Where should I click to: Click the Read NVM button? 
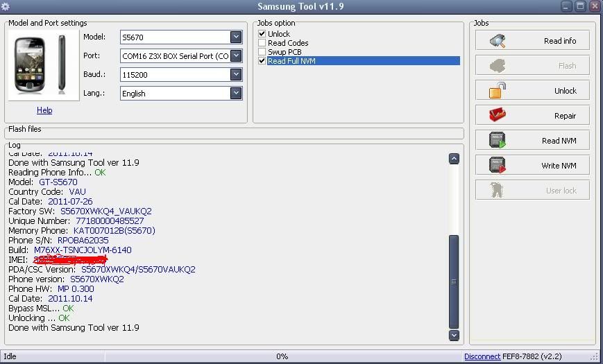pos(532,140)
